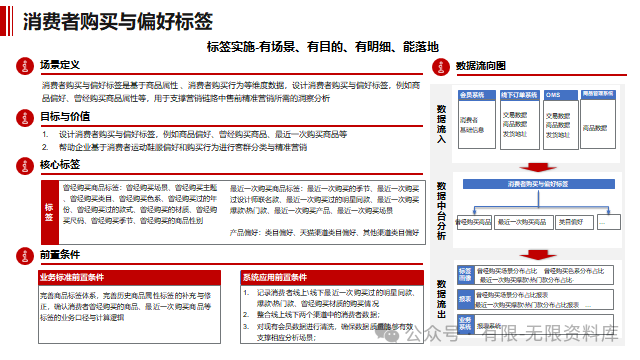The image size is (640, 360).
Task: Click the blue 标签画像 label
Action: [465, 275]
